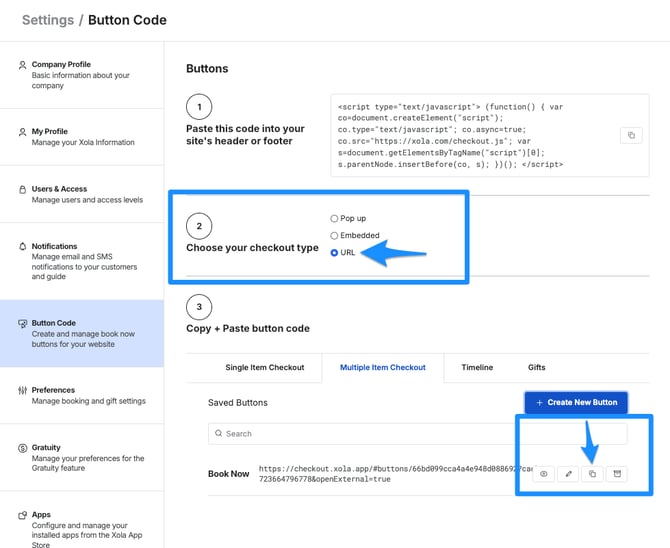
Task: Click the Preferences sliders icon
Action: tap(22, 390)
